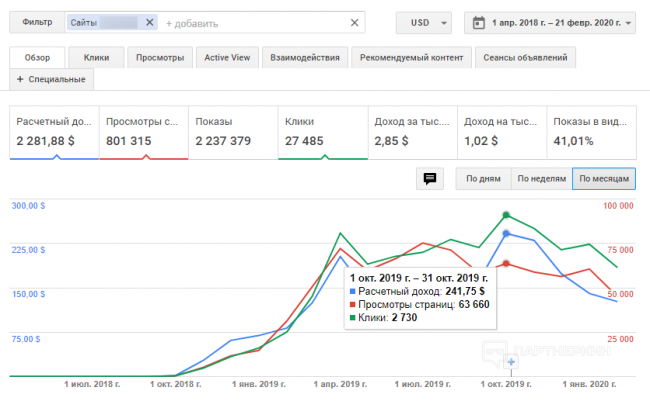Open the chart annotations comment icon

click(x=430, y=179)
